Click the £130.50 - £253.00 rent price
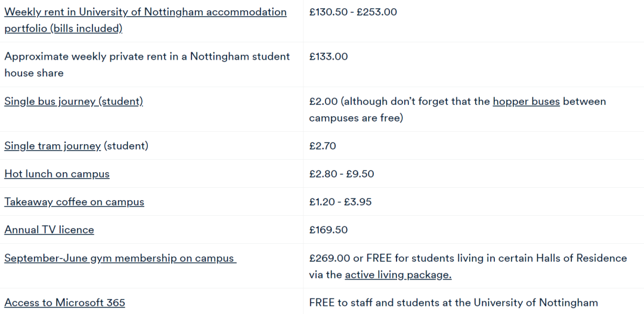The width and height of the screenshot is (644, 314). (x=352, y=13)
